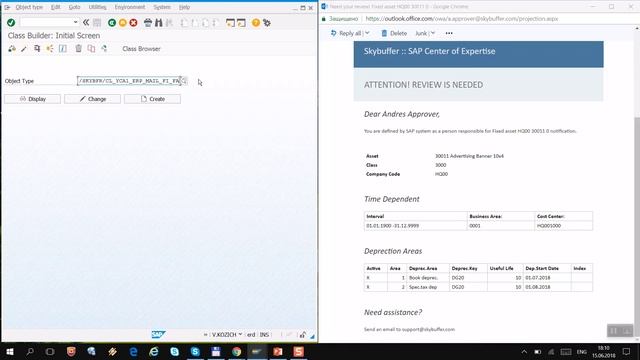
Task: Open the System menu
Action: click(x=162, y=7)
